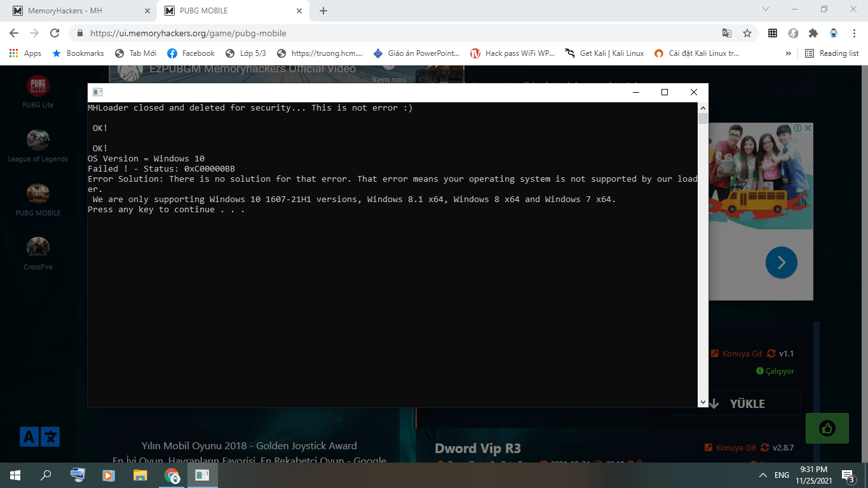The width and height of the screenshot is (868, 488).
Task: Open the tab search dropdown arrow
Action: tap(766, 10)
